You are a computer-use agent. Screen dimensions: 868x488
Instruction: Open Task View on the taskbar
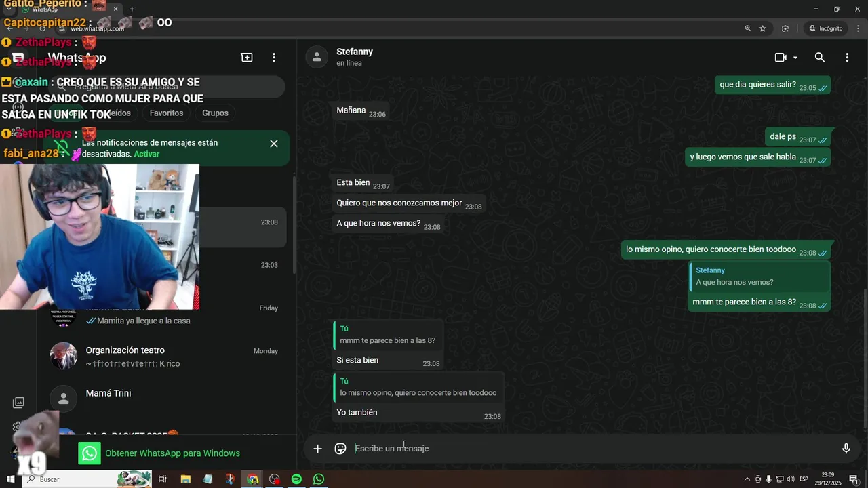163,479
